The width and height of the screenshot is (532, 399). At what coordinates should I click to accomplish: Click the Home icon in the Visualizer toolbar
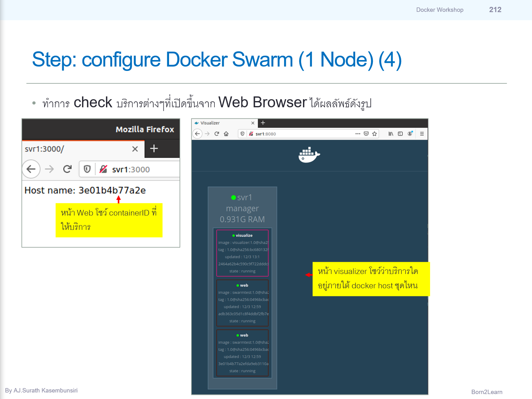(226, 134)
